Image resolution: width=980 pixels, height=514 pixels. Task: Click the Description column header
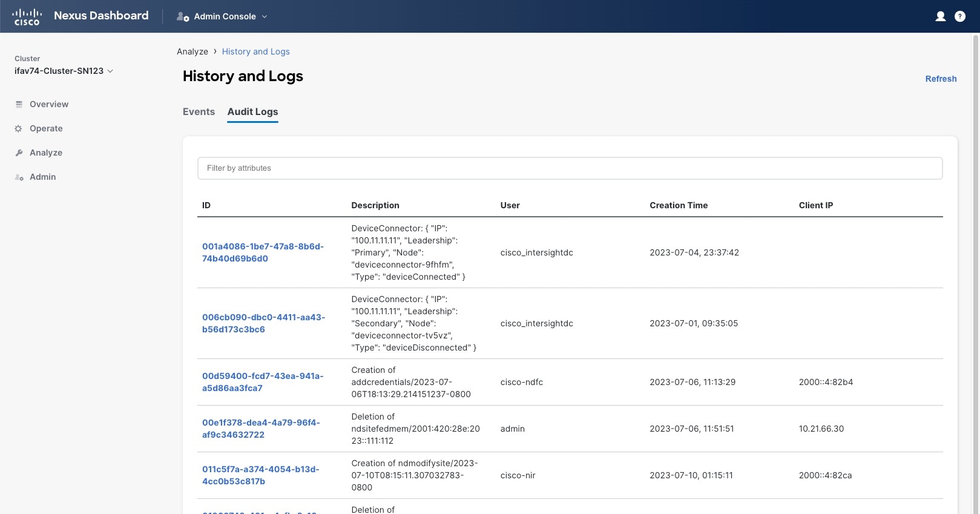(375, 205)
